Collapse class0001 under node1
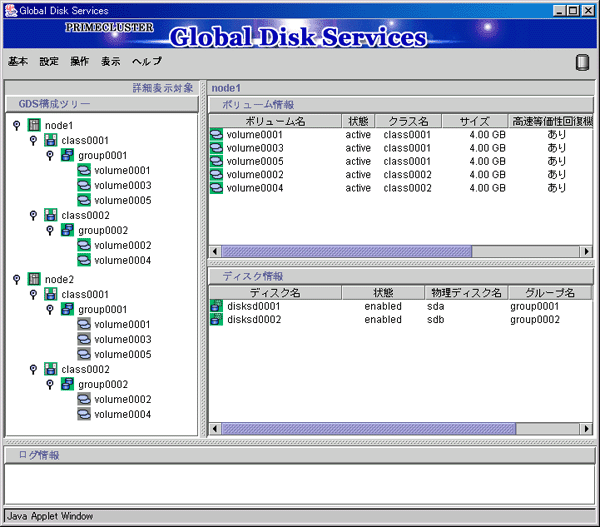Screen dimensions: 600x527 coord(33,140)
